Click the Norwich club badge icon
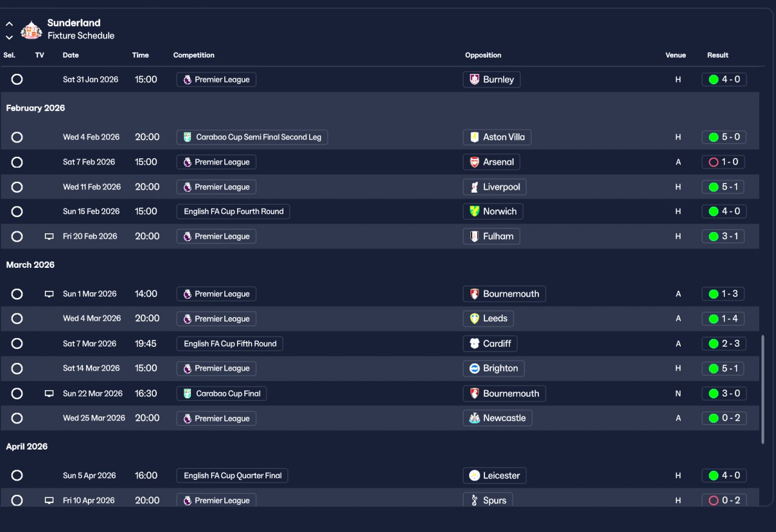776x532 pixels. tap(475, 211)
